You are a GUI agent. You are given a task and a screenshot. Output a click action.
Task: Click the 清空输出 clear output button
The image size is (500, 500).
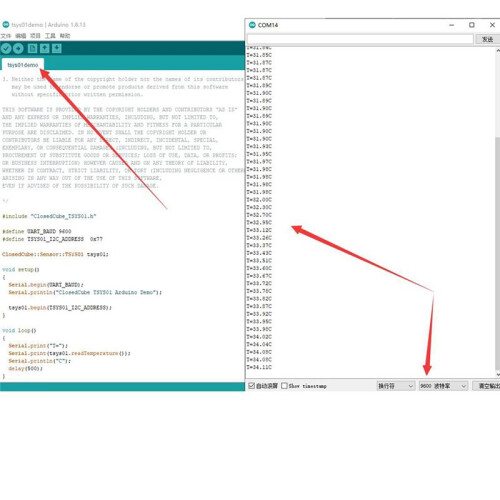[488, 386]
